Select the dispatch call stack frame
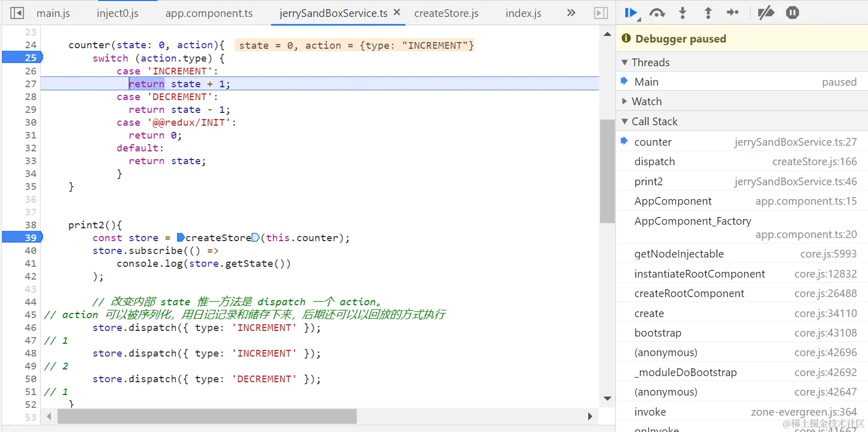868x432 pixels. click(742, 162)
